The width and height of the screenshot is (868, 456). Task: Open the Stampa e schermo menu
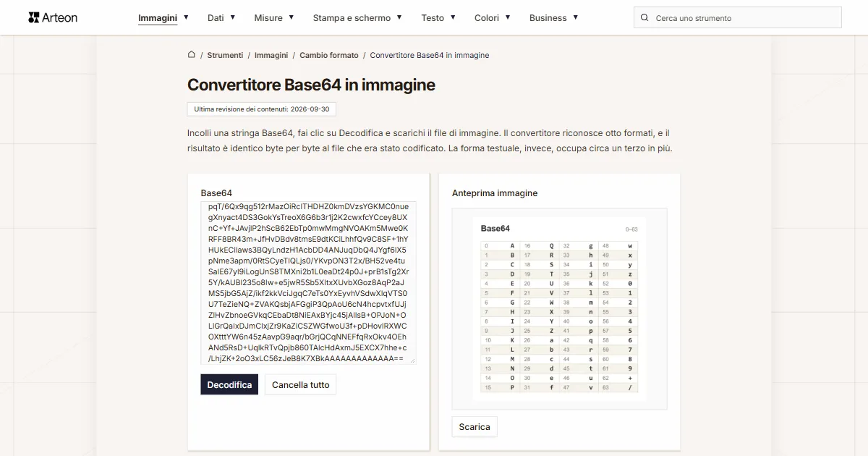tap(352, 18)
